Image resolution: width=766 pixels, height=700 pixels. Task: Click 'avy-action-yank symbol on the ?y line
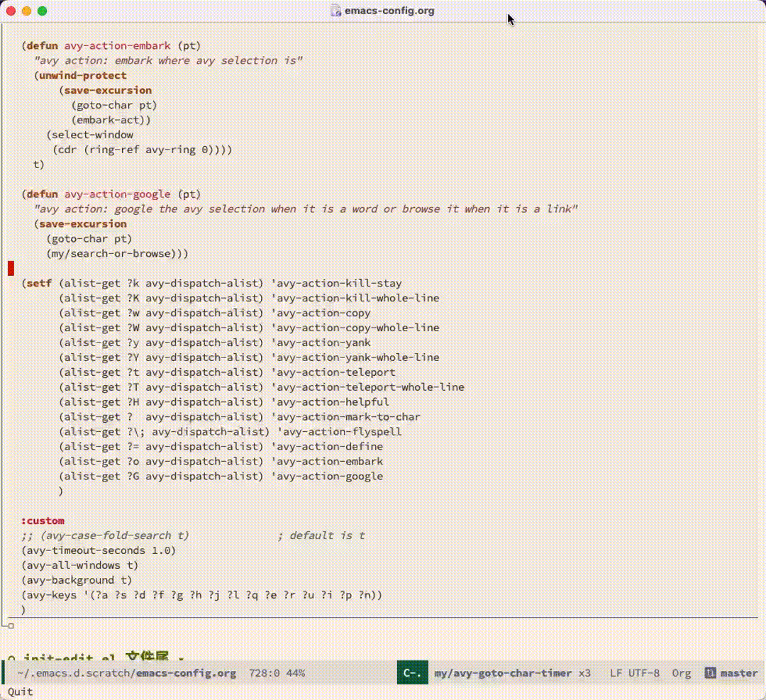point(321,343)
